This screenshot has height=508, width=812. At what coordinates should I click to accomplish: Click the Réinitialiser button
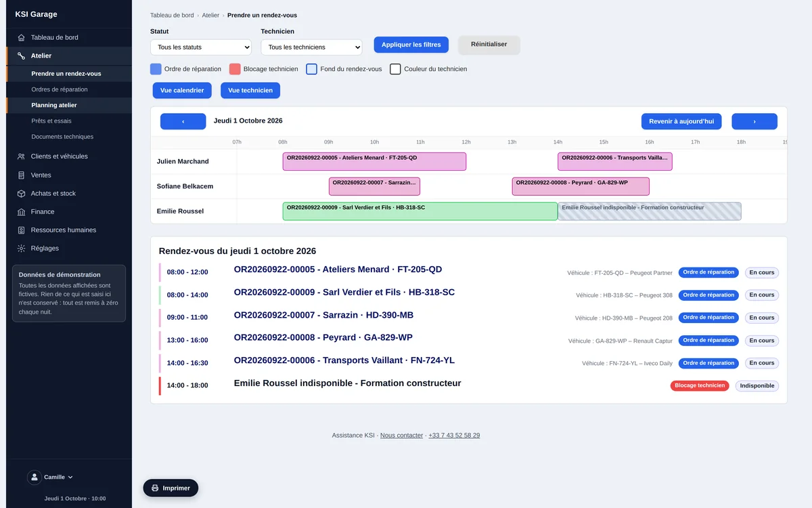489,45
